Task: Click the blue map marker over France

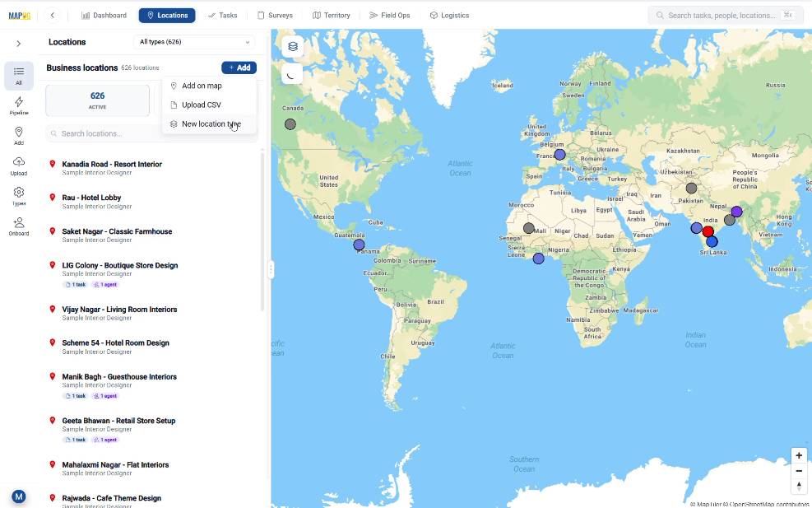Action: 559,155
